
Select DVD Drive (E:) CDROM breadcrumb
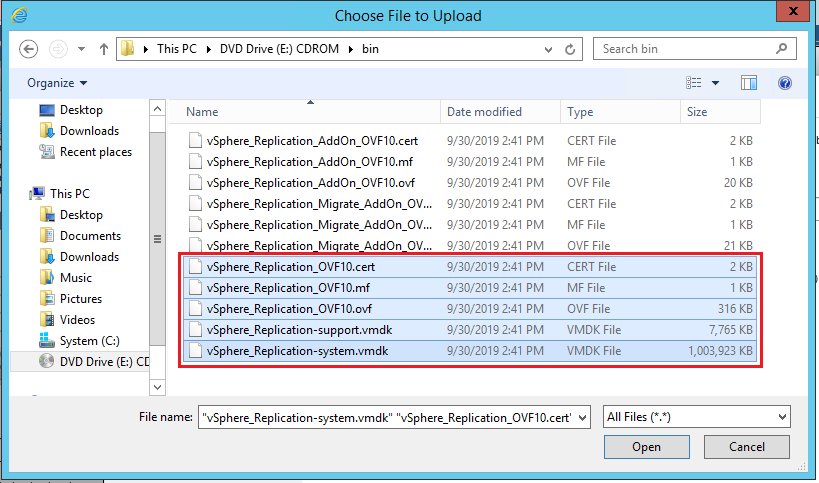(279, 49)
